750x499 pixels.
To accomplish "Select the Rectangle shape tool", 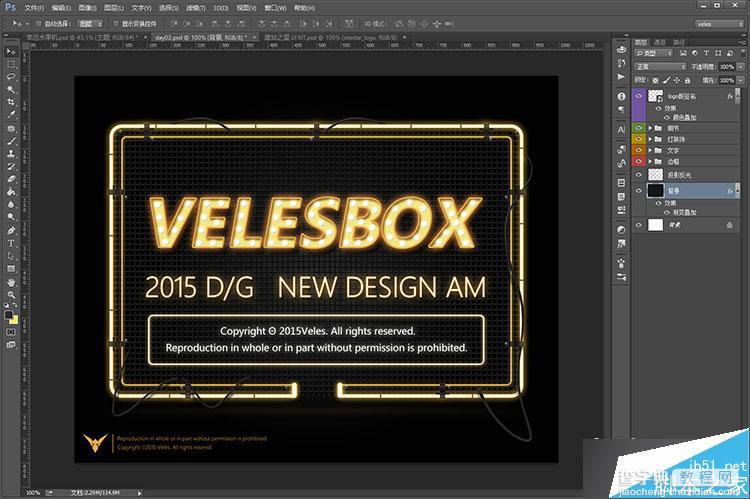I will pyautogui.click(x=11, y=268).
